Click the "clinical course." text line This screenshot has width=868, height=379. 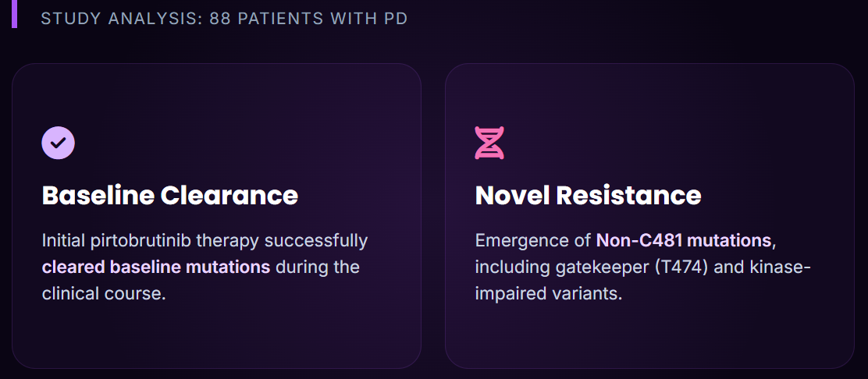[x=104, y=294]
